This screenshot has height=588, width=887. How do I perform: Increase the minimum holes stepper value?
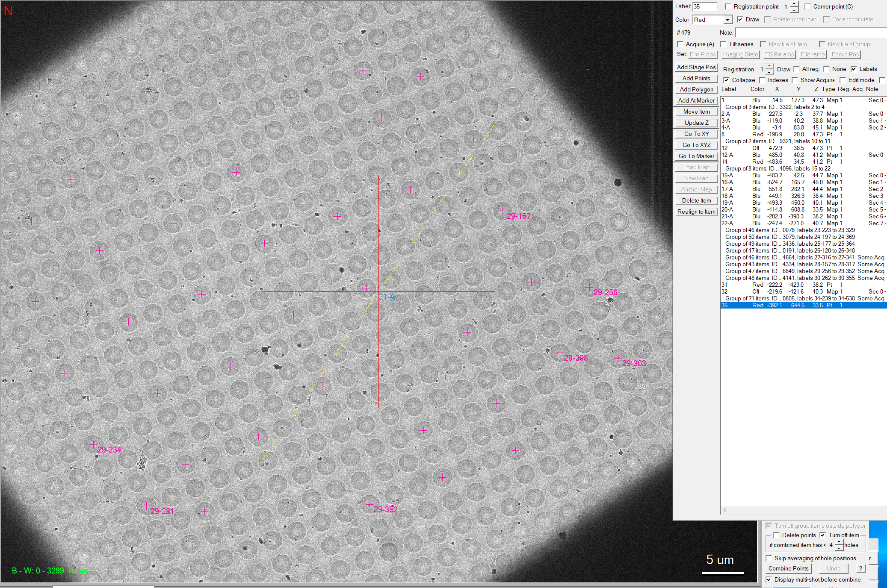point(839,542)
